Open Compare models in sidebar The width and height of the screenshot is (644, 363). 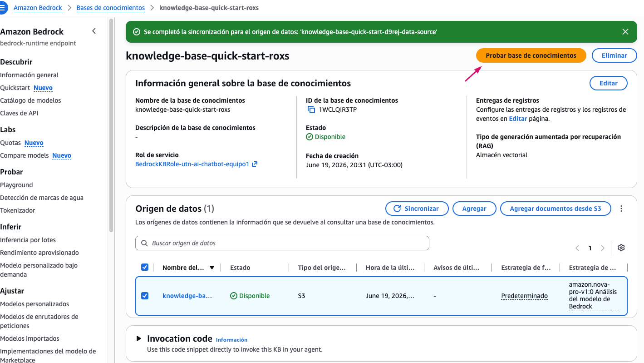coord(25,155)
